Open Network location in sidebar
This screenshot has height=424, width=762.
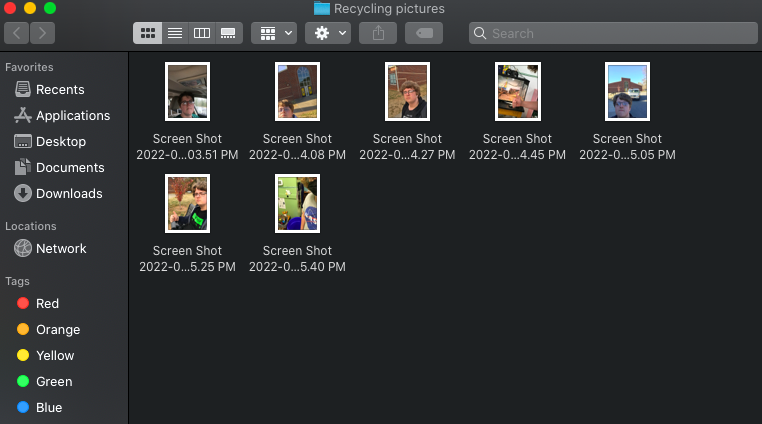50,248
